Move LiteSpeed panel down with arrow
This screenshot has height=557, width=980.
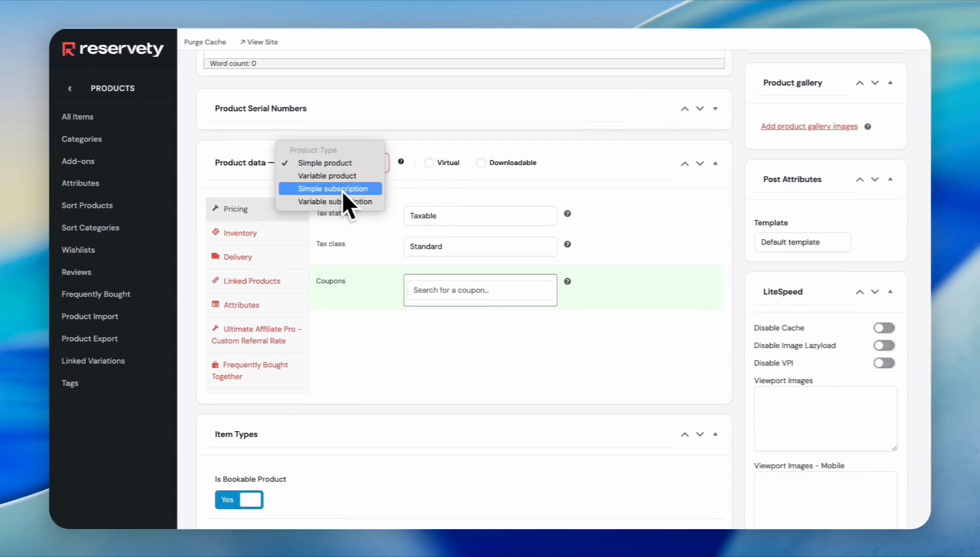pyautogui.click(x=875, y=292)
